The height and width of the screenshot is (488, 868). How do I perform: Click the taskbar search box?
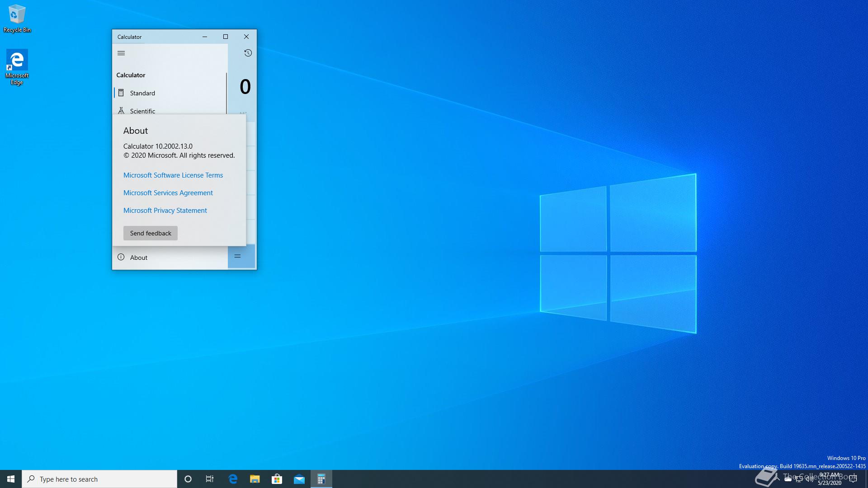click(x=99, y=479)
